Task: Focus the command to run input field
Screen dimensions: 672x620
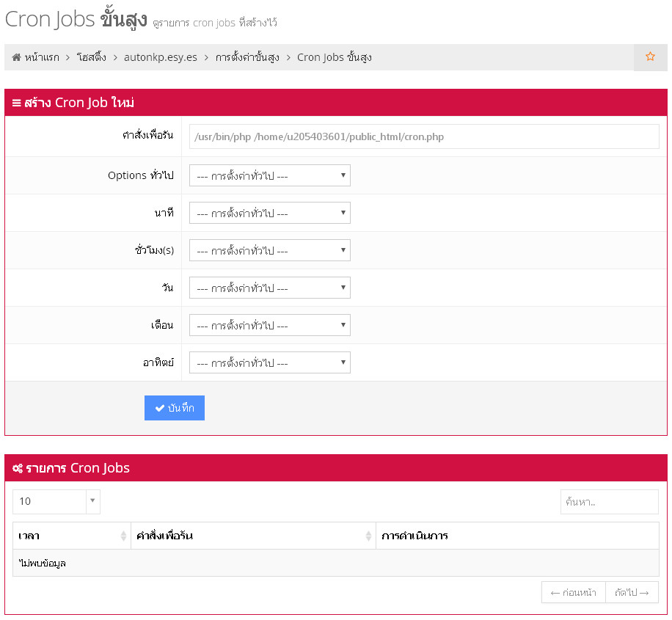Action: pos(423,136)
